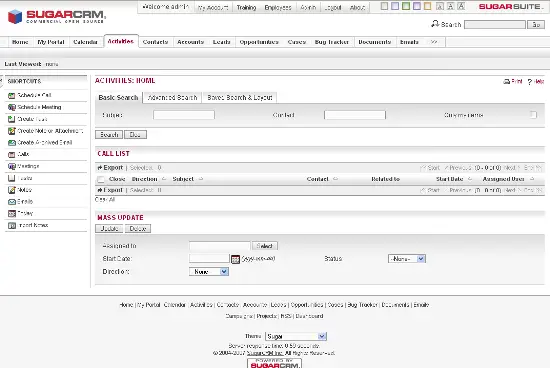Image resolution: width=550 pixels, height=368 pixels.
Task: Click the Clear All link below call list
Action: 105,200
